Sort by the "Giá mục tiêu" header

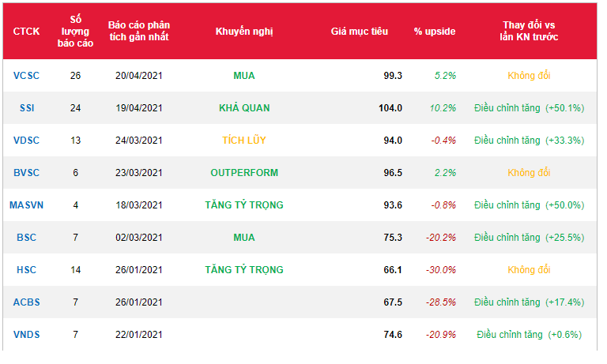[359, 31]
